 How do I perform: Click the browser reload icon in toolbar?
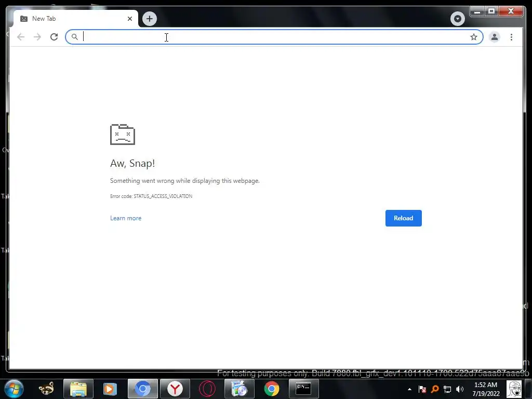pos(54,37)
